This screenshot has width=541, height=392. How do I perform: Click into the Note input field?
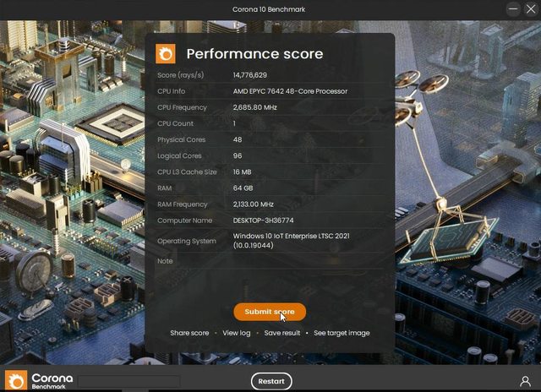[308, 261]
